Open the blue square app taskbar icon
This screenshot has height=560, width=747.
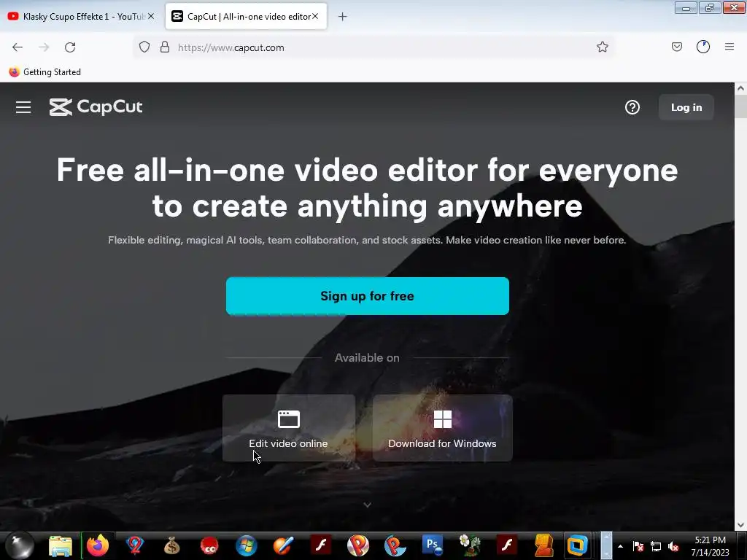pos(577,545)
